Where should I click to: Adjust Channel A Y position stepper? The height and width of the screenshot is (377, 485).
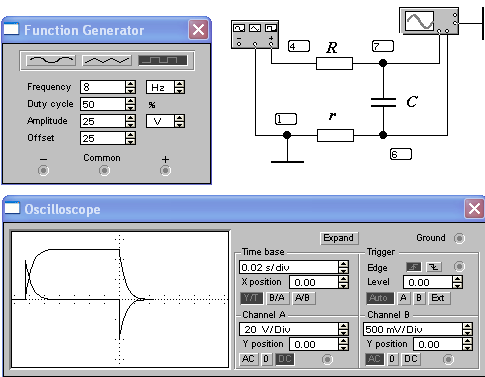coord(343,344)
